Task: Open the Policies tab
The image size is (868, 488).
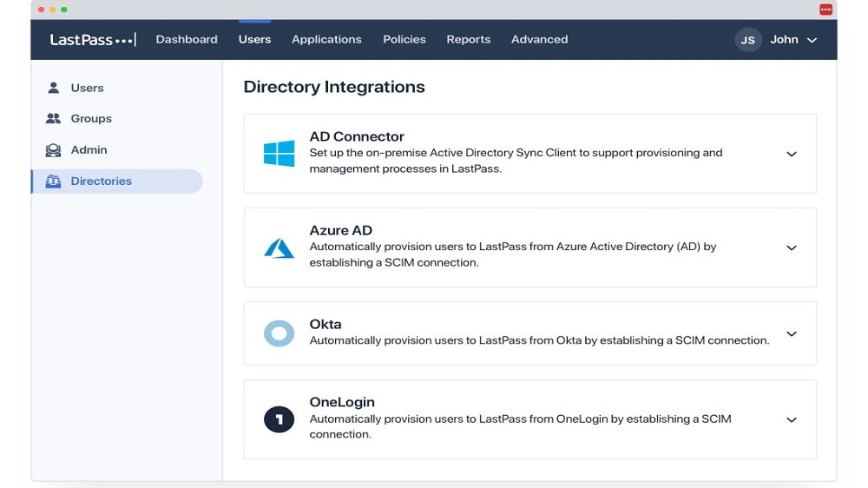Action: click(x=404, y=39)
